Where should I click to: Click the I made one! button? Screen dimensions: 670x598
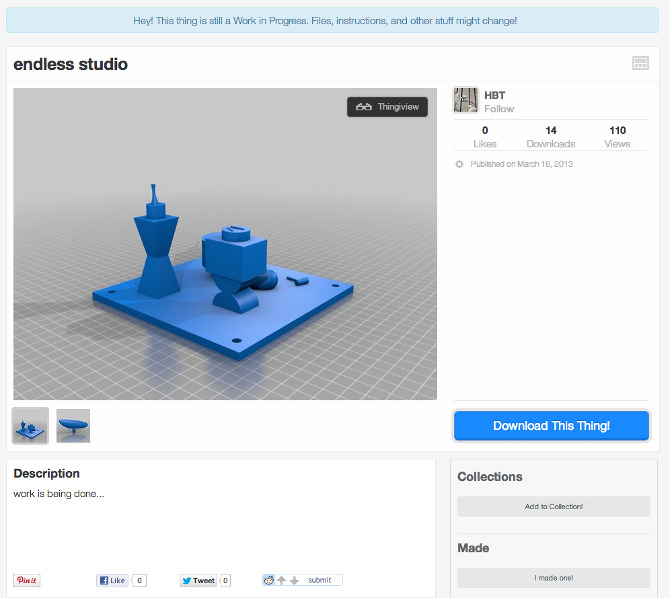click(x=553, y=578)
